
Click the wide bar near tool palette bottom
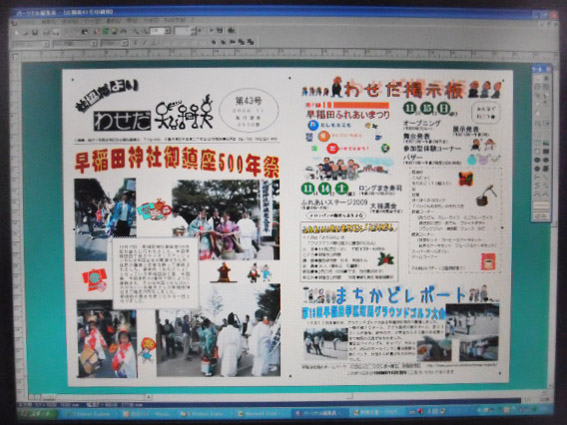542,205
